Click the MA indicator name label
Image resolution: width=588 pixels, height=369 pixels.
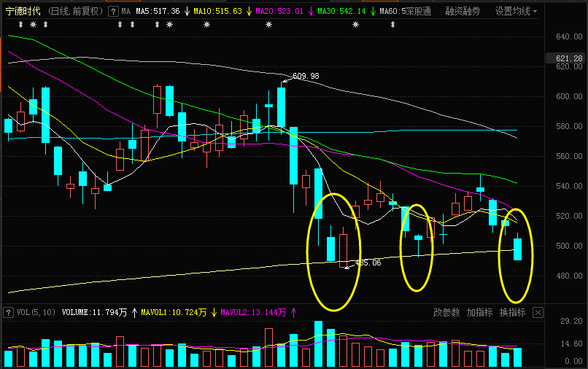click(x=126, y=11)
